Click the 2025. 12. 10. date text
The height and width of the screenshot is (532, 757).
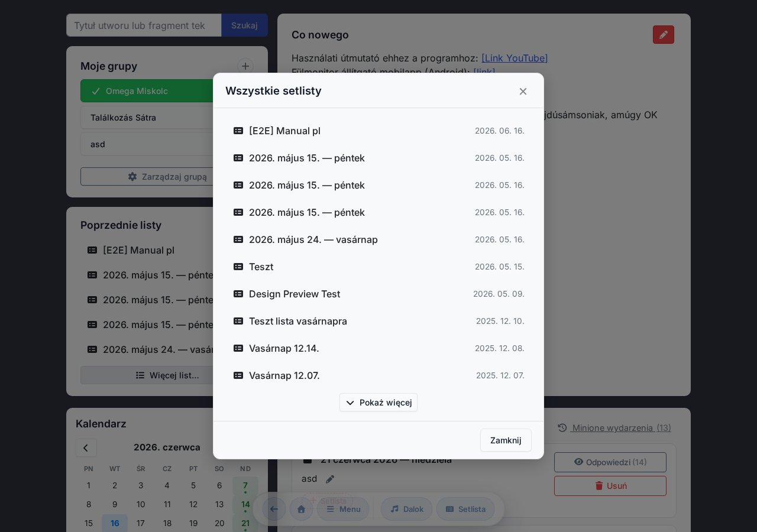500,321
